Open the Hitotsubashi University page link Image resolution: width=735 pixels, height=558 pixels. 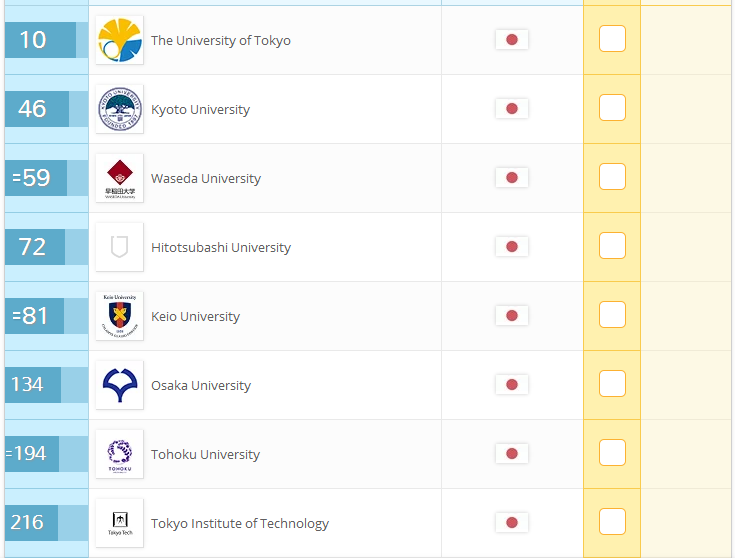[x=221, y=247]
